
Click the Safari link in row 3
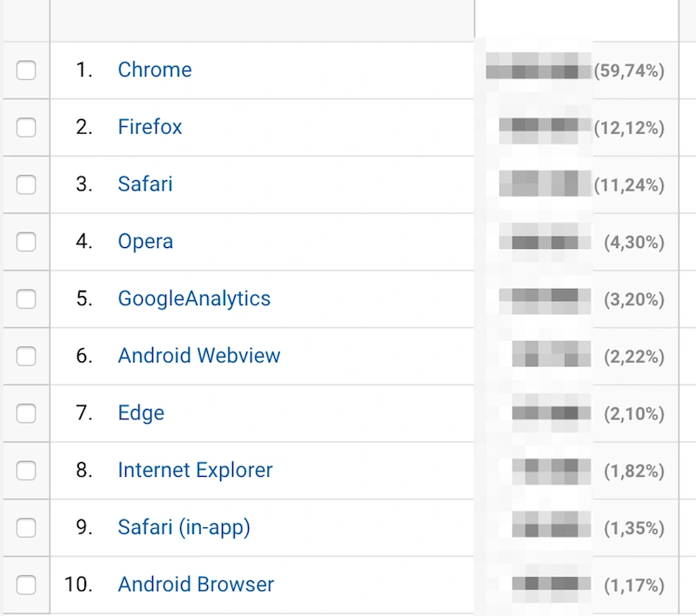(145, 184)
